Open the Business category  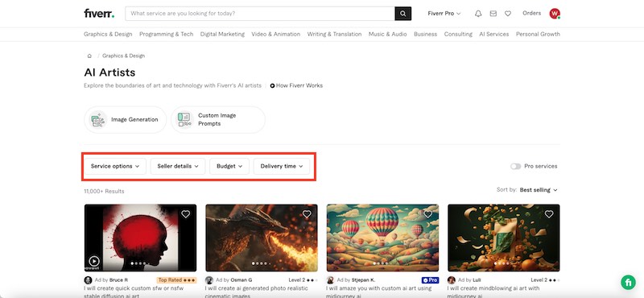click(426, 34)
